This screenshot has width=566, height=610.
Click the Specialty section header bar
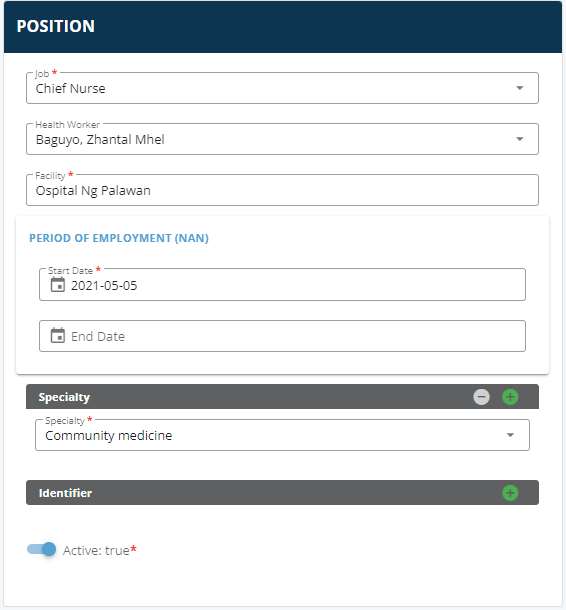click(282, 397)
